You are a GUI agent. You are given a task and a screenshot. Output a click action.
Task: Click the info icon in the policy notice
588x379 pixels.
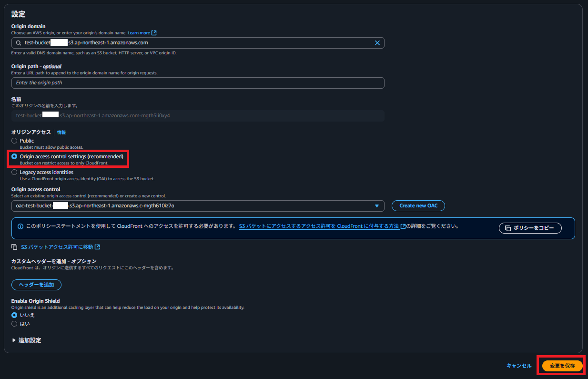tap(20, 226)
